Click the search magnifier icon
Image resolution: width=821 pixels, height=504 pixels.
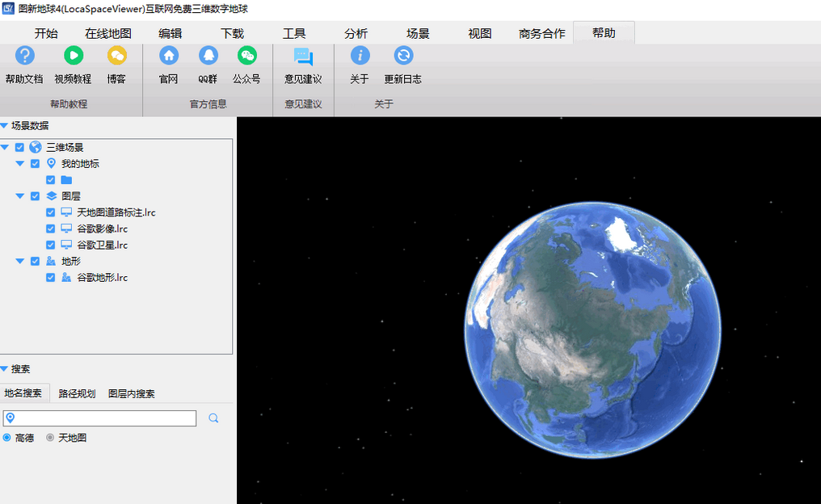(x=213, y=418)
